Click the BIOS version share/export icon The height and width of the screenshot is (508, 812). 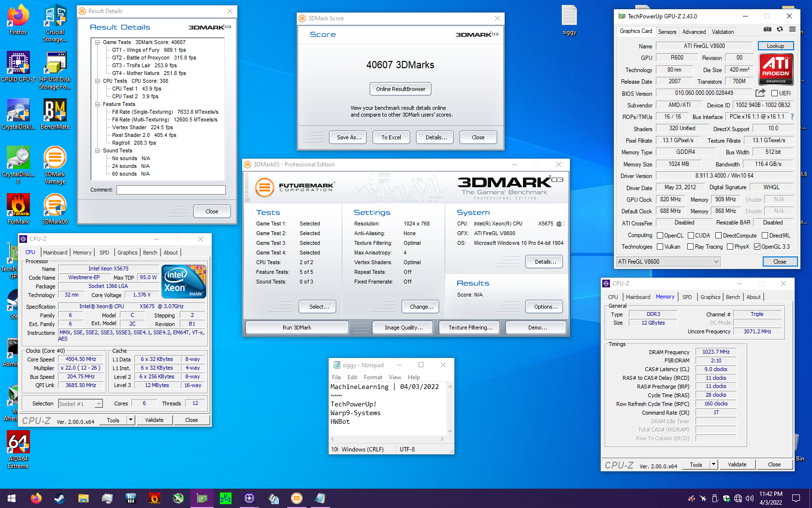(760, 93)
